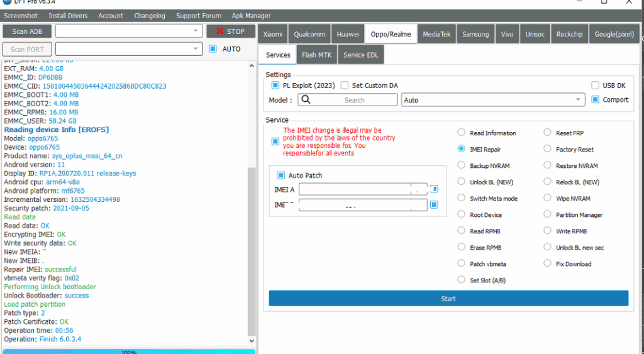This screenshot has height=354, width=644.
Task: Select IMEI Repair radio option
Action: tap(461, 149)
